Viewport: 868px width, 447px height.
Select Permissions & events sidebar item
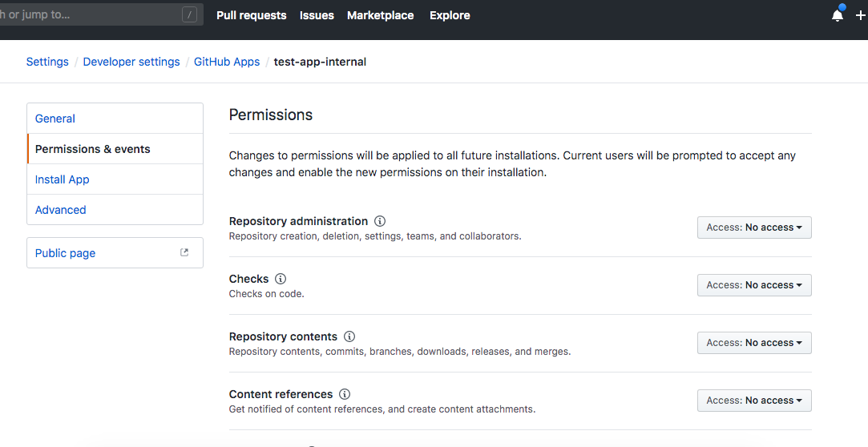pos(93,149)
